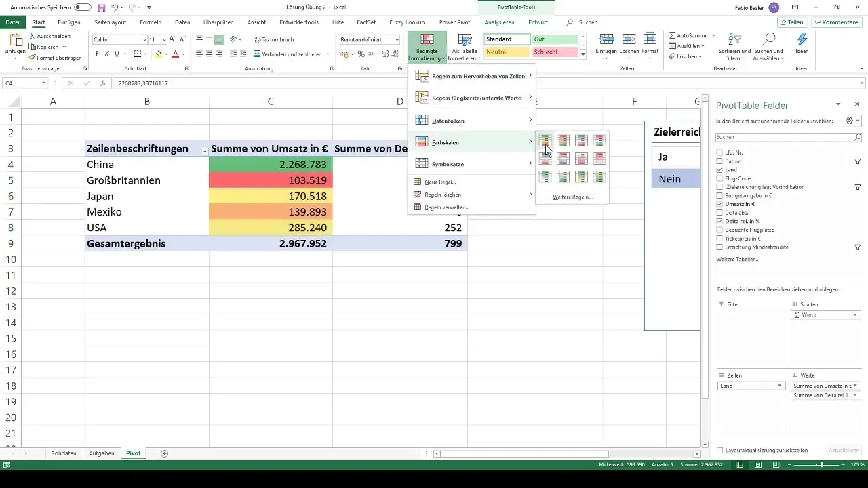Viewport: 868px width, 488px height.
Task: Click the Weitere Tabellen... link
Action: click(x=738, y=260)
